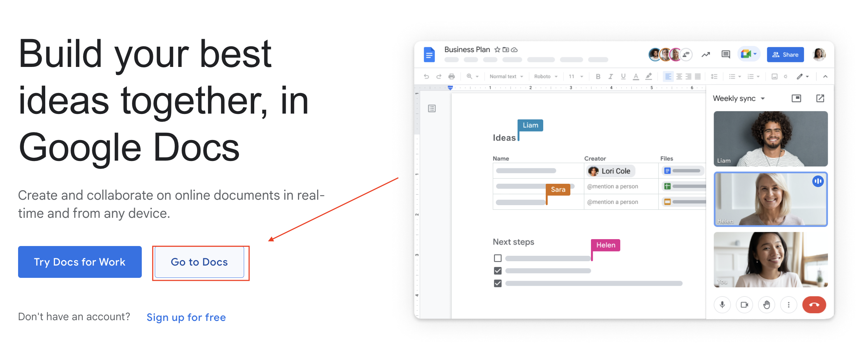Click the Bold formatting icon
This screenshot has height=356, width=868.
[598, 76]
